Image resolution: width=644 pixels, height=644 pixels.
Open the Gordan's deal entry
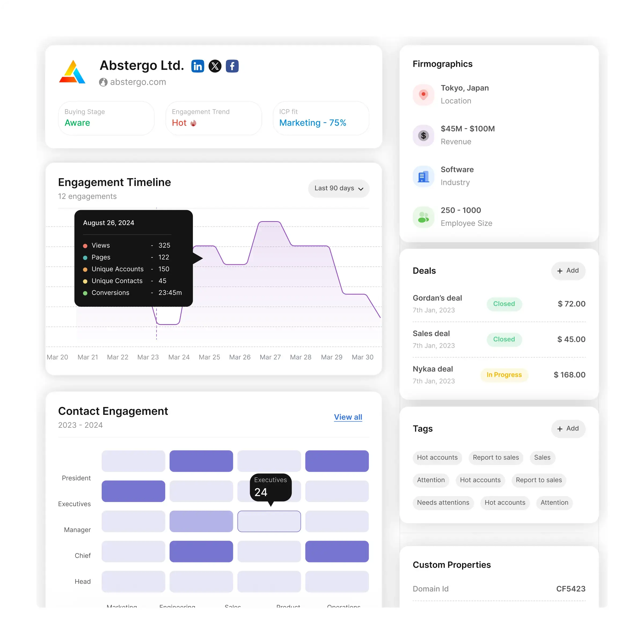point(437,298)
